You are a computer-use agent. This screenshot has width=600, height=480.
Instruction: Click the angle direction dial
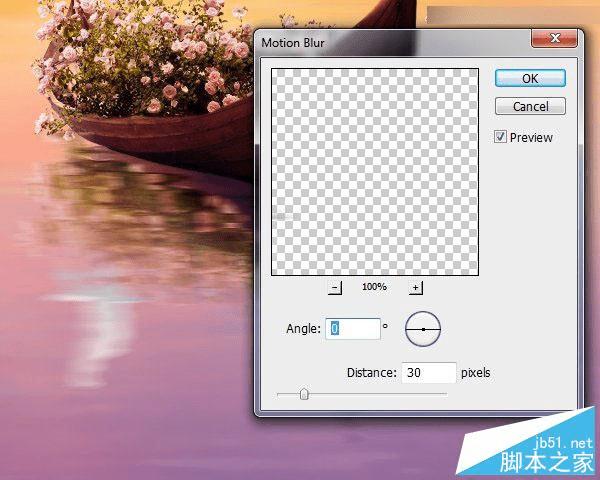(x=423, y=329)
